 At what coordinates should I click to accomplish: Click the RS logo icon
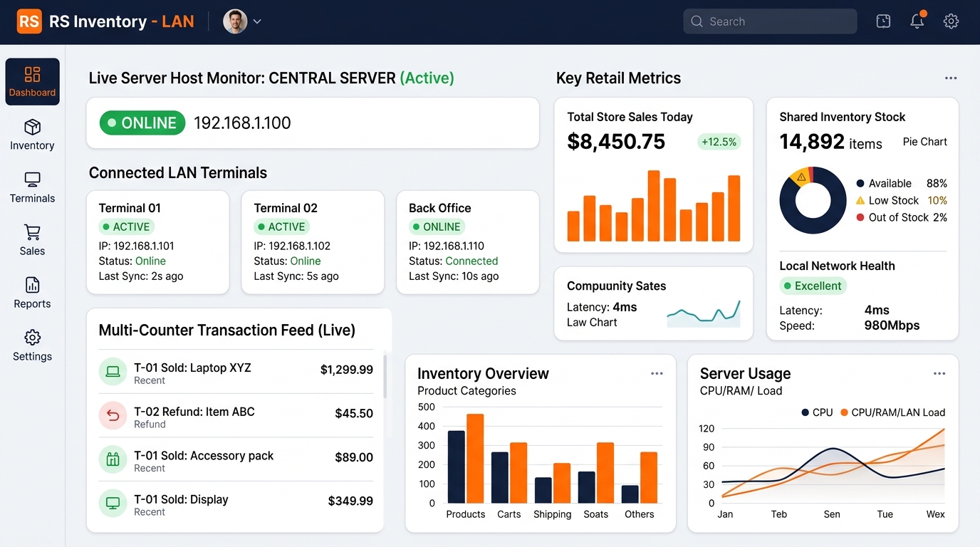tap(29, 21)
